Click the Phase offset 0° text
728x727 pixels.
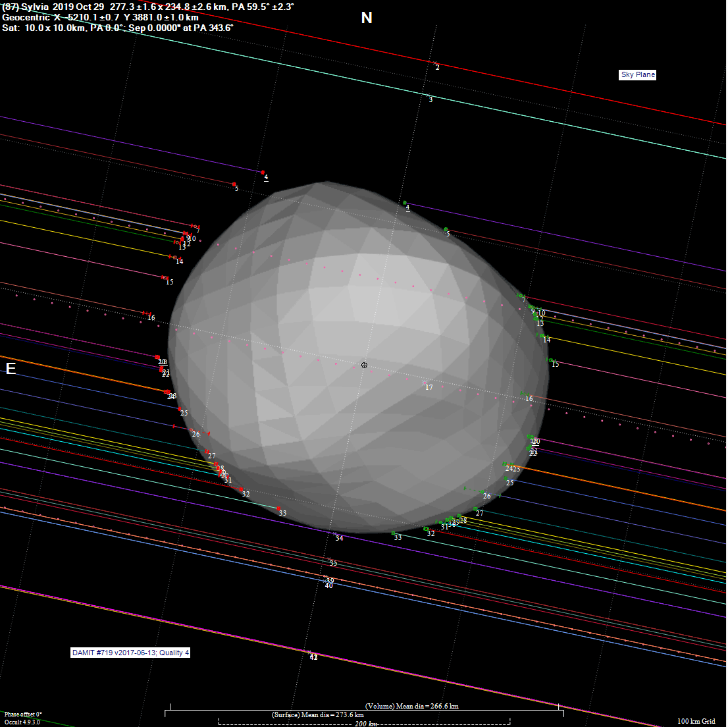(x=23, y=714)
